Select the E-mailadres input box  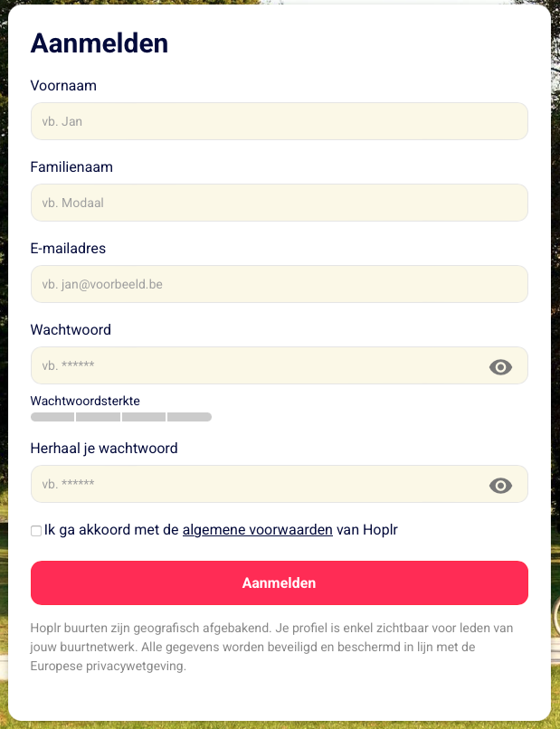(279, 283)
